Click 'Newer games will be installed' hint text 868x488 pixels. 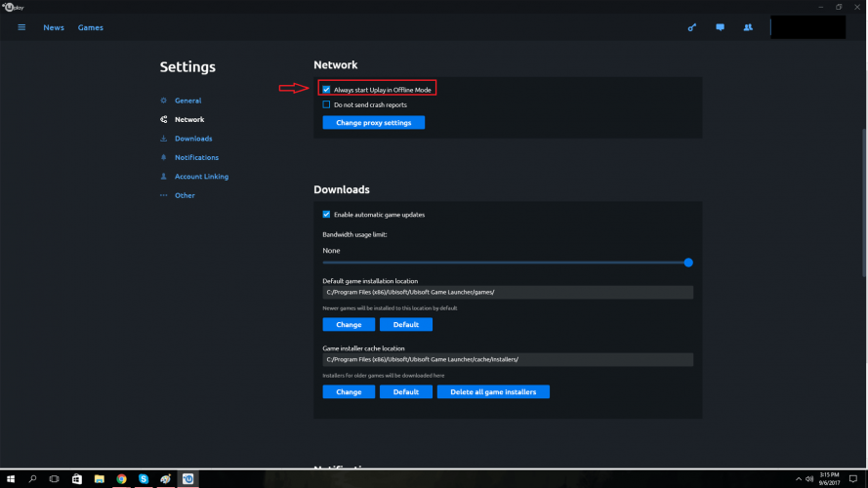[390, 308]
